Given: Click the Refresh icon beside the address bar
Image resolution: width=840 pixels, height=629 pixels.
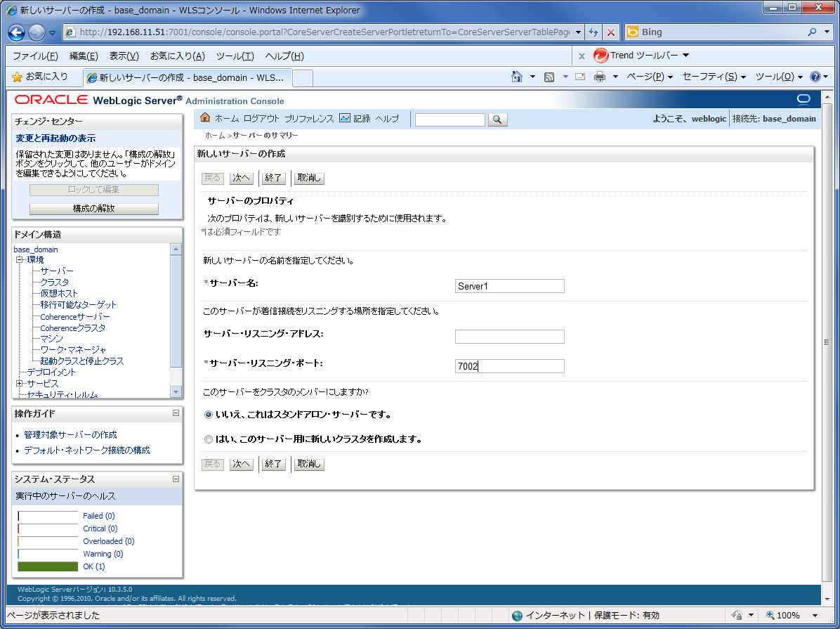Looking at the screenshot, I should pyautogui.click(x=593, y=32).
